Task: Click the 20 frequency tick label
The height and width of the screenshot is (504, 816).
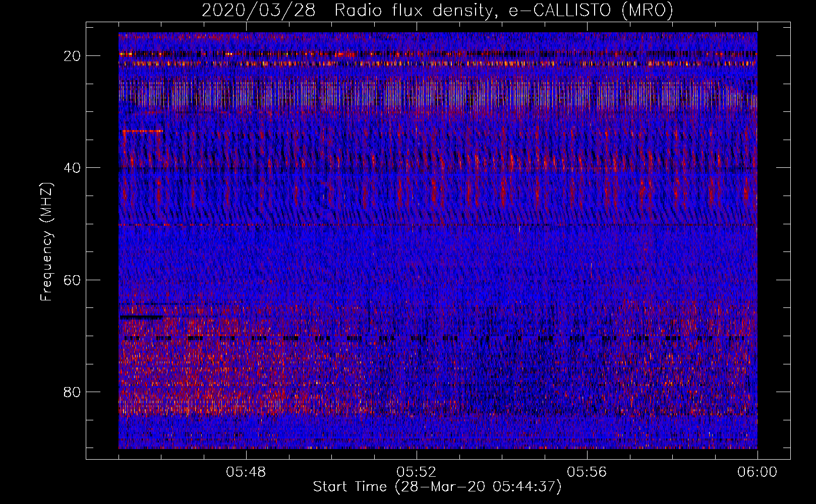Action: pos(73,56)
